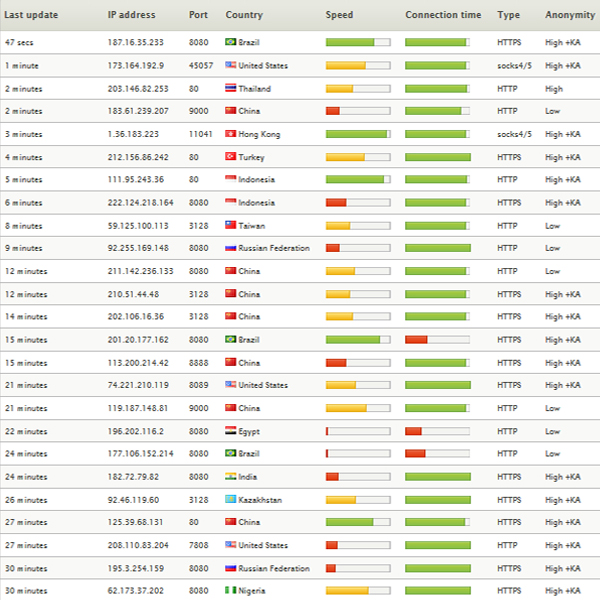
Task: Click the India flag icon
Action: 231,477
